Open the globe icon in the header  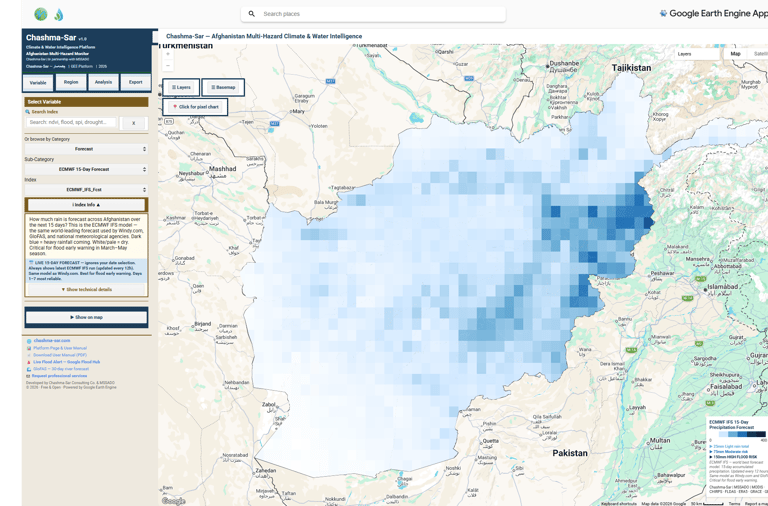[x=41, y=14]
